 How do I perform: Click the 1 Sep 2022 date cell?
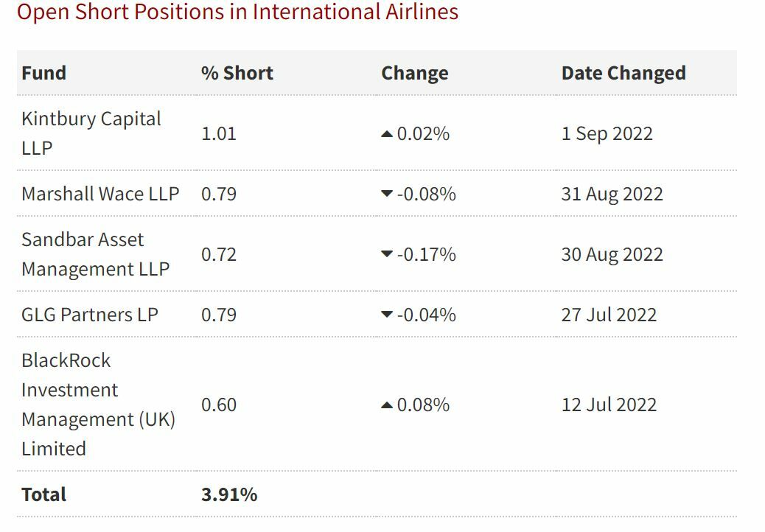pos(607,133)
